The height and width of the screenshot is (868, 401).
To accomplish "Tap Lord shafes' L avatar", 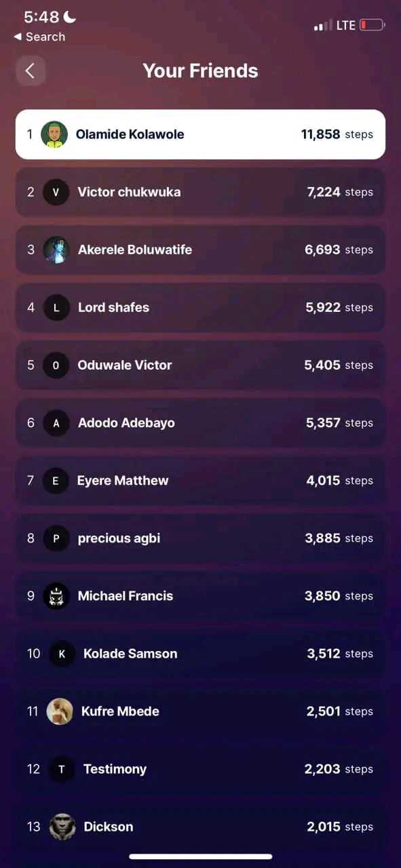I will [56, 307].
